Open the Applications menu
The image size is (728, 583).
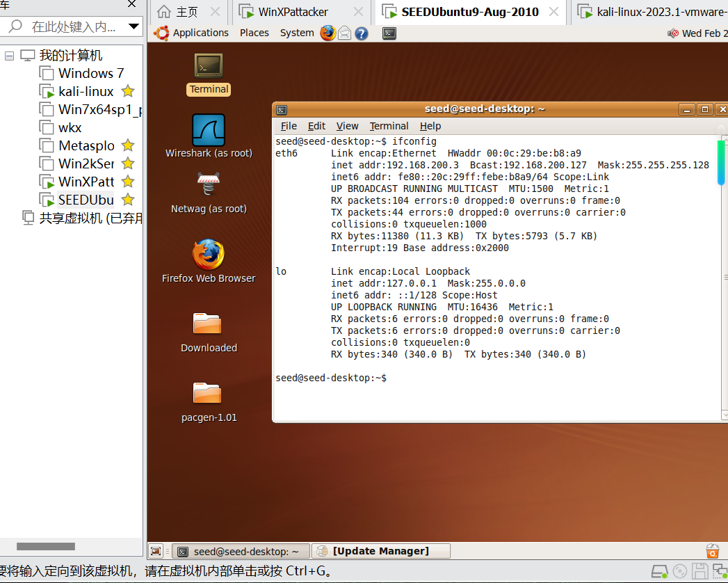click(x=200, y=33)
